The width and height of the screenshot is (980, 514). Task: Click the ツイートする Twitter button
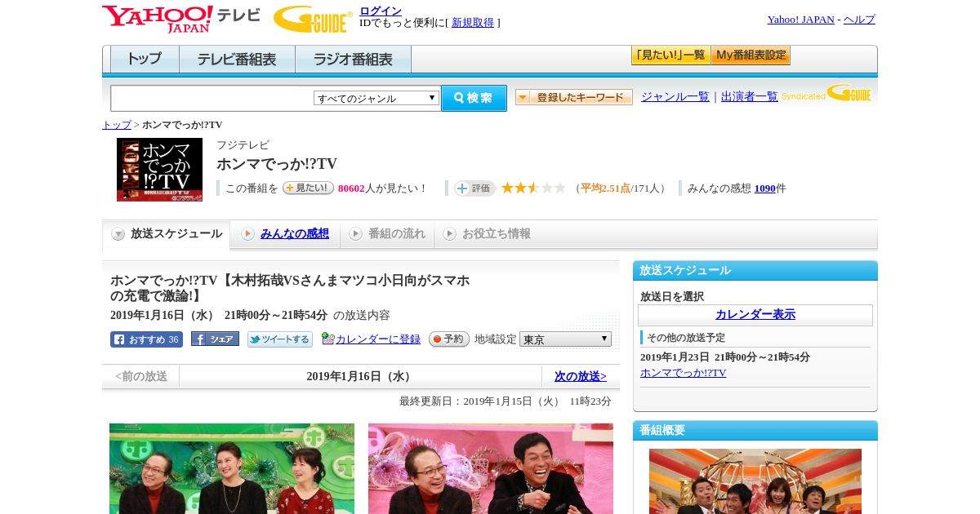(x=280, y=339)
